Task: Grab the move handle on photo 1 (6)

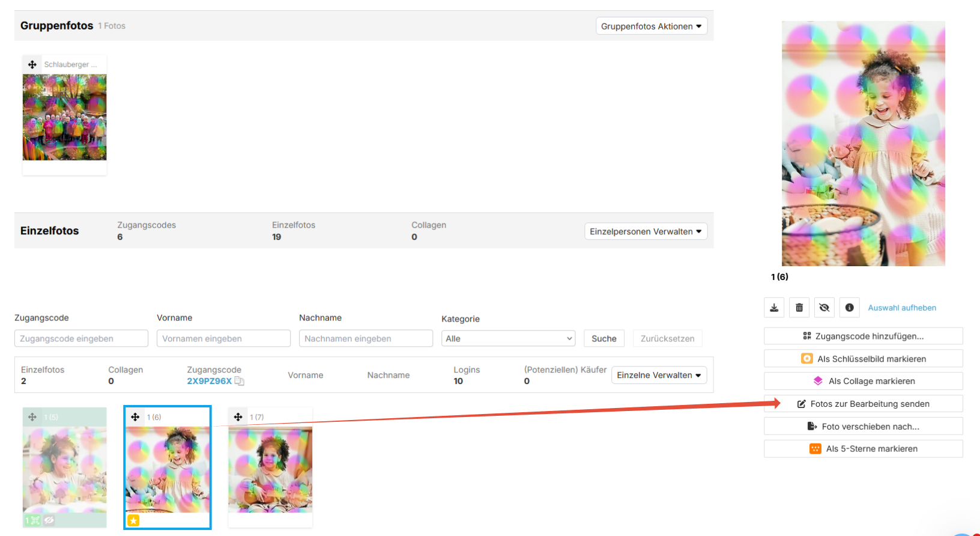Action: [135, 417]
